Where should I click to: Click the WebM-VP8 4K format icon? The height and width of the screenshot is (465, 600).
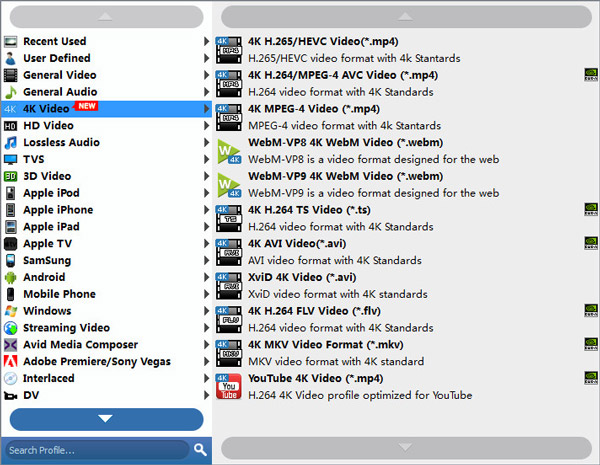point(228,151)
